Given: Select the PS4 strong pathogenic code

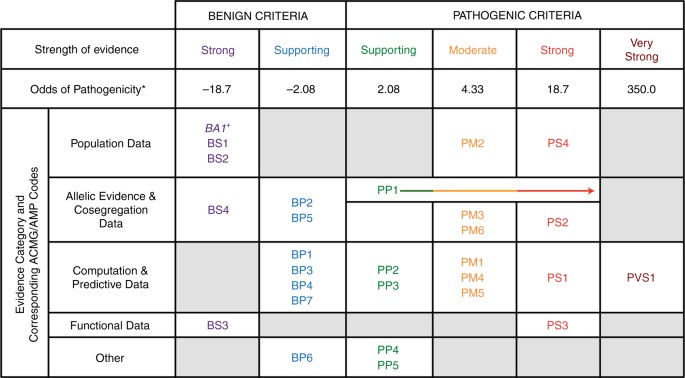Looking at the screenshot, I should click(x=557, y=143).
